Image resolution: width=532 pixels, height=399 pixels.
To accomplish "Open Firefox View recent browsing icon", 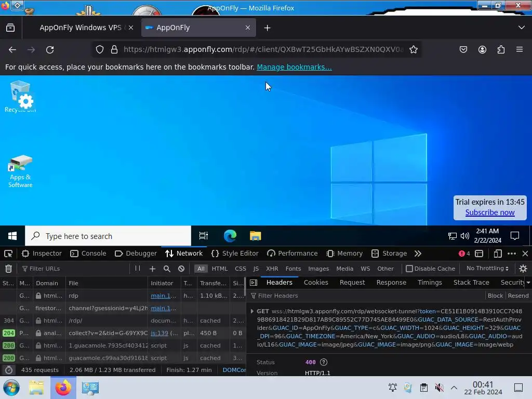I will [10, 28].
